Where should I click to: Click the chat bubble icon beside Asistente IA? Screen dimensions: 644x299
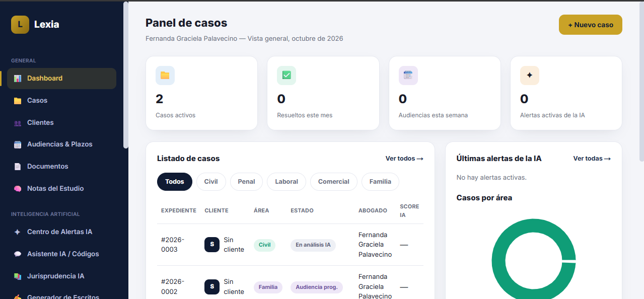pyautogui.click(x=18, y=254)
